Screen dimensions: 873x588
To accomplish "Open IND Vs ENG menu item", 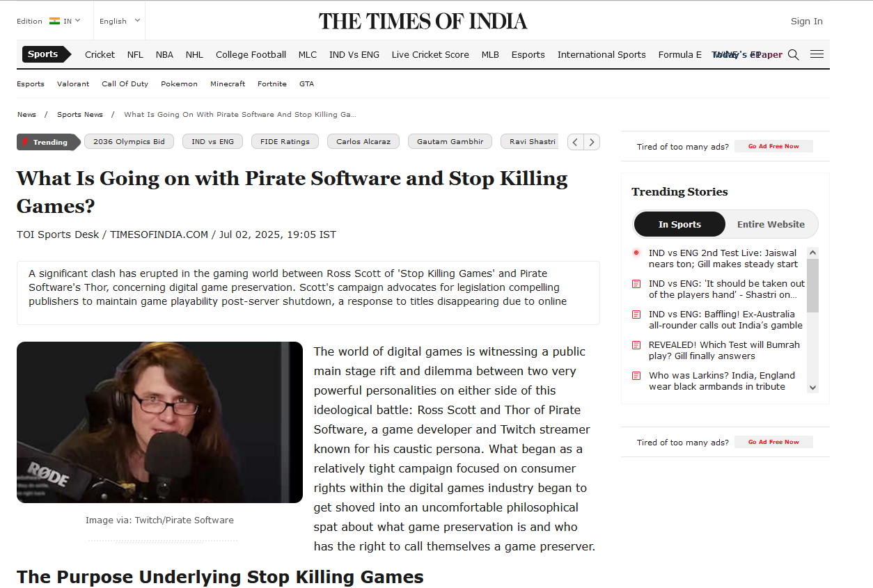I will (x=354, y=54).
